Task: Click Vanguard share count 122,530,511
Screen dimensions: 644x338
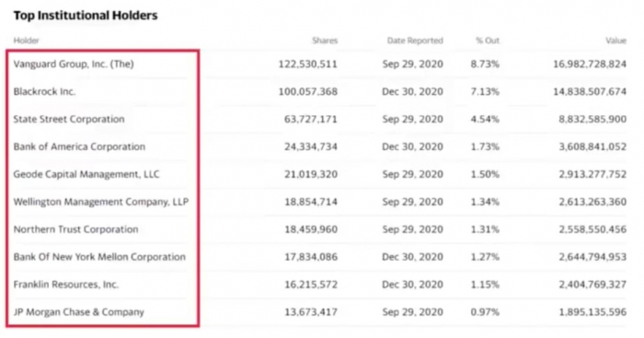Action: pos(308,64)
